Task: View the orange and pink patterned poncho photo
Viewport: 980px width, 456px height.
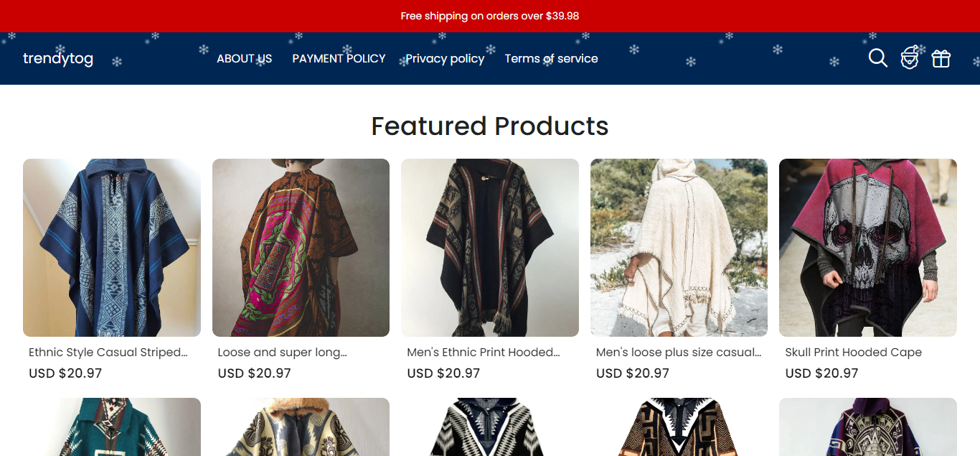Action: 301,248
